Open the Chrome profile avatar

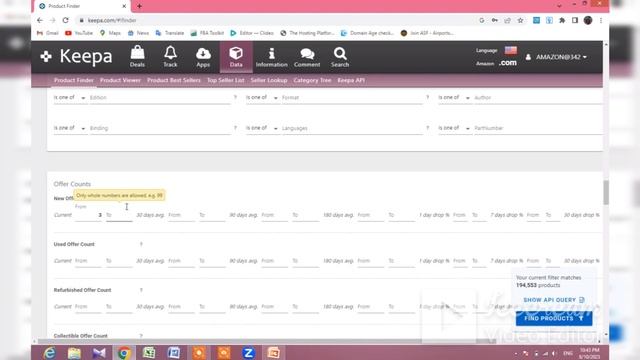[x=588, y=20]
